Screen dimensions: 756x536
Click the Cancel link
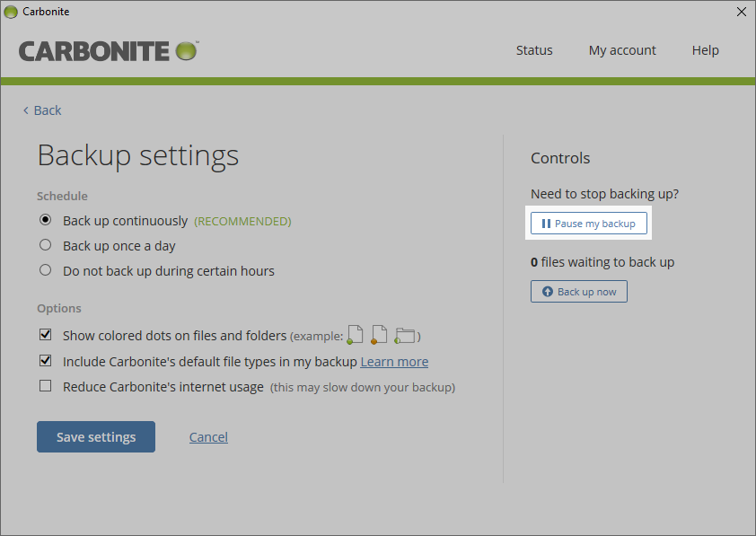point(208,437)
